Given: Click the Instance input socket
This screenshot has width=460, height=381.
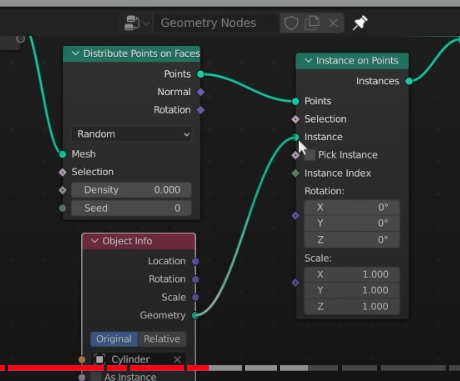Looking at the screenshot, I should click(x=296, y=137).
